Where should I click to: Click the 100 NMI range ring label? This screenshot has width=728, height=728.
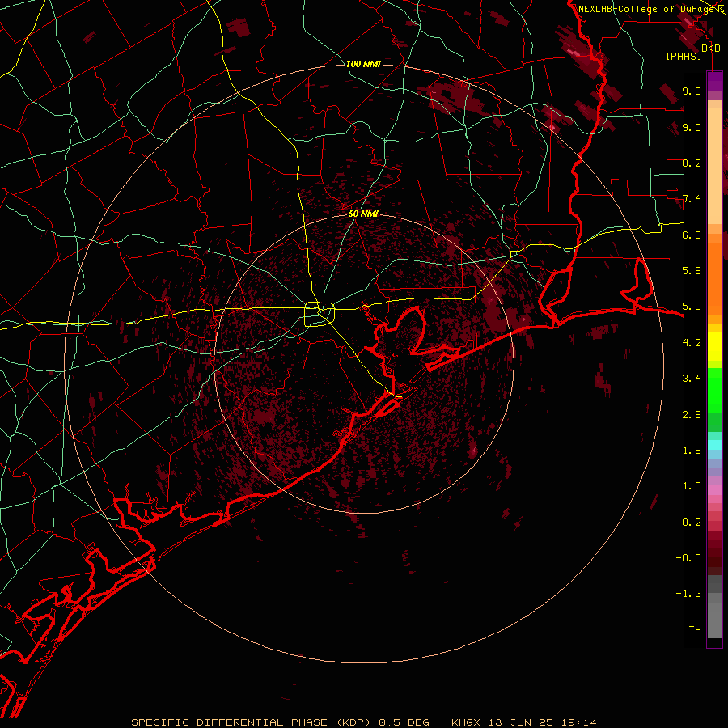(363, 64)
